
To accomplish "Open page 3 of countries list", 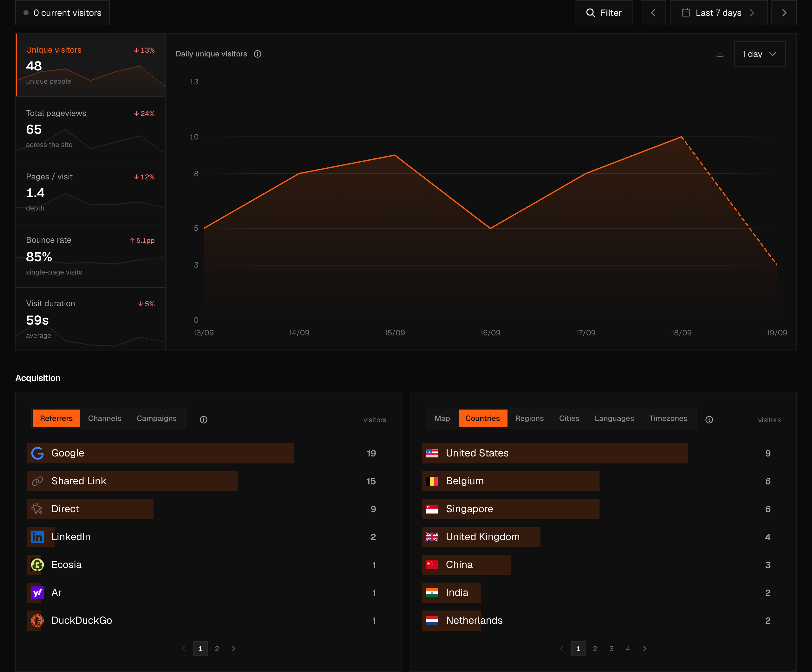I will coord(611,649).
